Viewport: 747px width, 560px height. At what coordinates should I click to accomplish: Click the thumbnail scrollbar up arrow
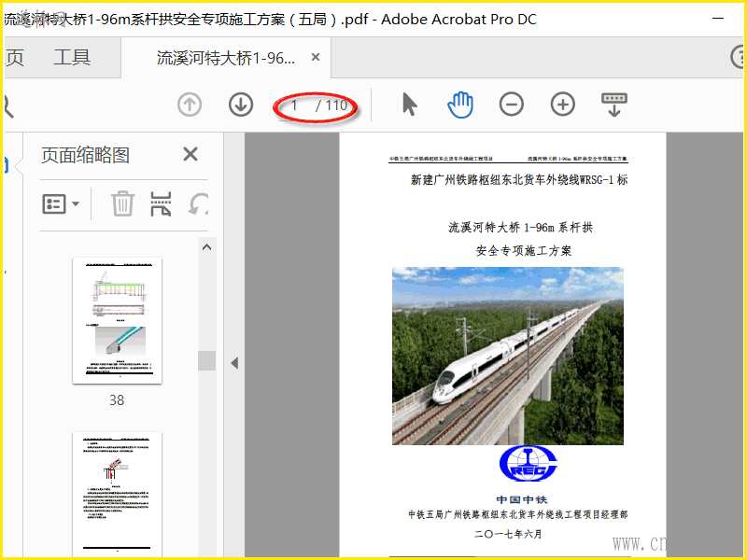pos(206,247)
